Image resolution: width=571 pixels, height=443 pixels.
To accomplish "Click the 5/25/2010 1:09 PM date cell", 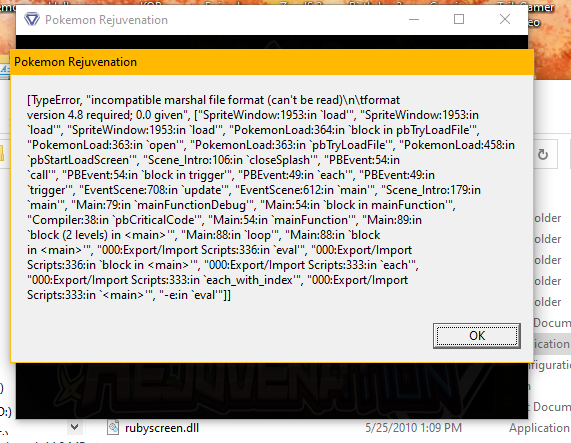I will [413, 428].
